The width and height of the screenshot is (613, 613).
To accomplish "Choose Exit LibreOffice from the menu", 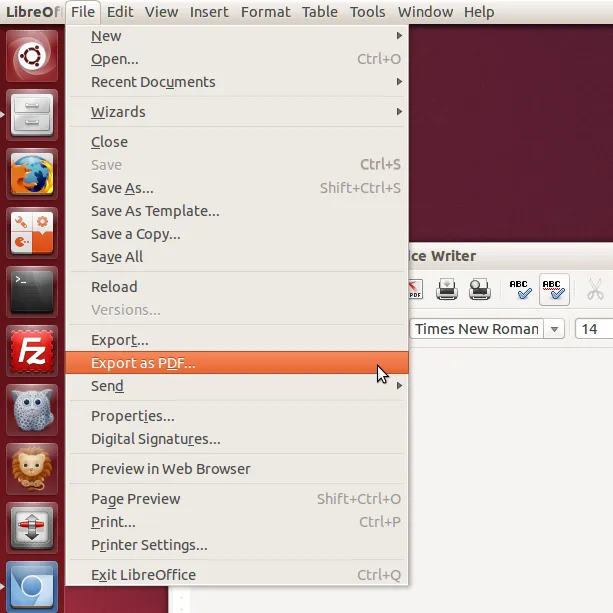I will point(143,575).
